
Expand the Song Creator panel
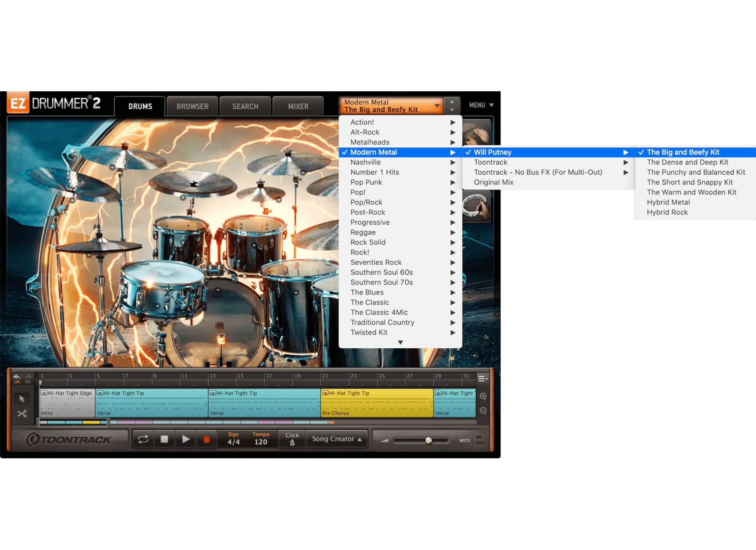click(337, 439)
